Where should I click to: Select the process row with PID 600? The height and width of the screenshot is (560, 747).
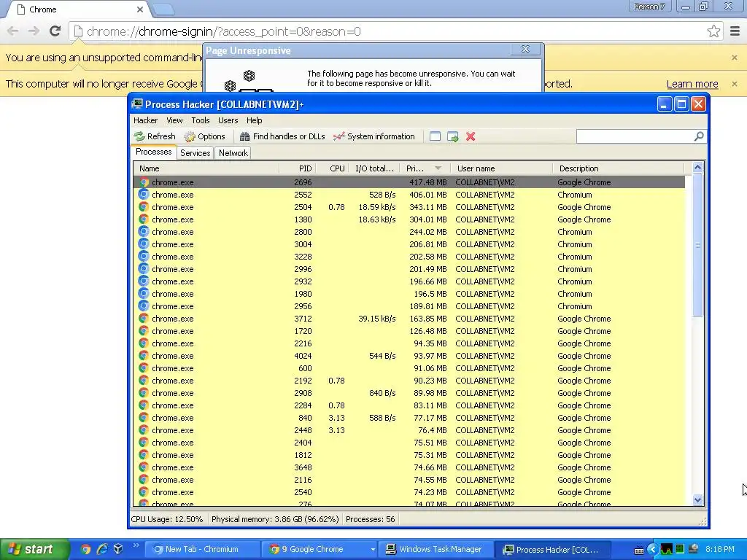tap(409, 368)
